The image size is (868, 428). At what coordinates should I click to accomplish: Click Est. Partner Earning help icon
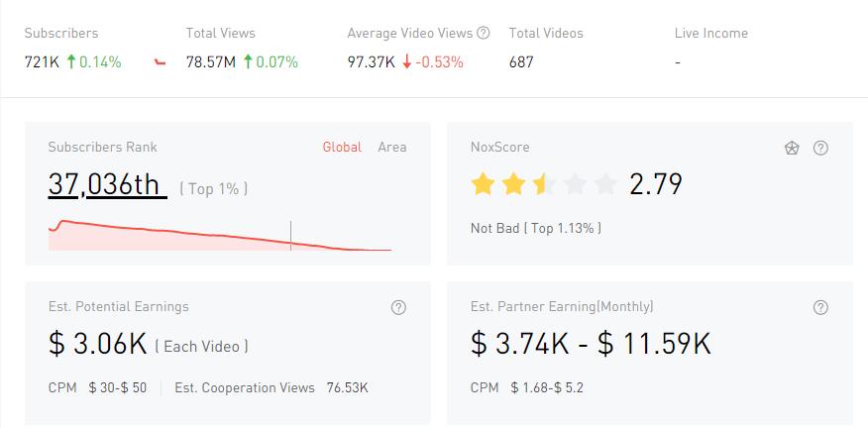[820, 307]
